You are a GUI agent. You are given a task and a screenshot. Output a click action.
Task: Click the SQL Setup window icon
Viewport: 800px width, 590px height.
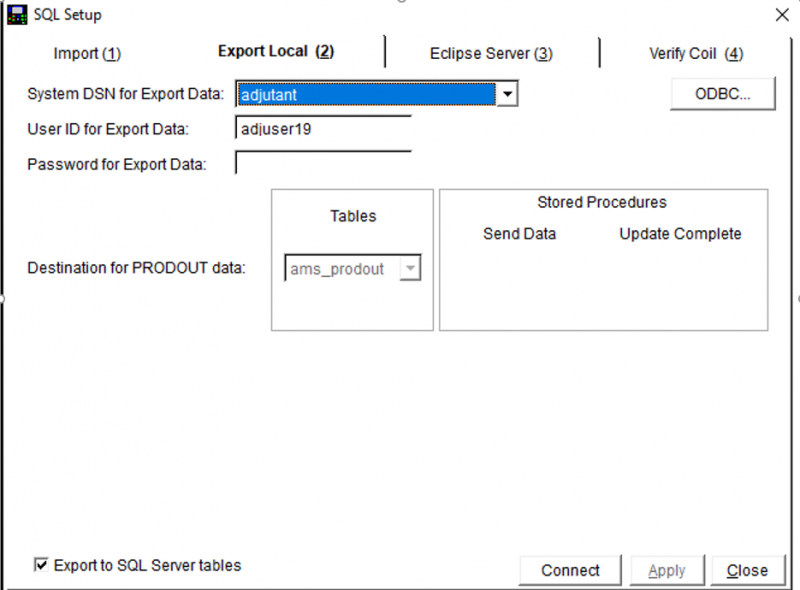(x=17, y=15)
